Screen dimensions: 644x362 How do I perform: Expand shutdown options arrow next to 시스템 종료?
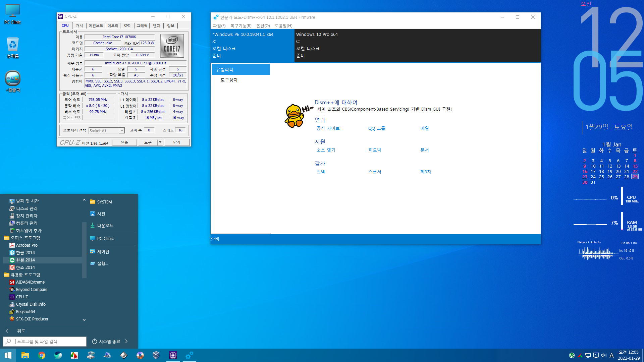(126, 341)
